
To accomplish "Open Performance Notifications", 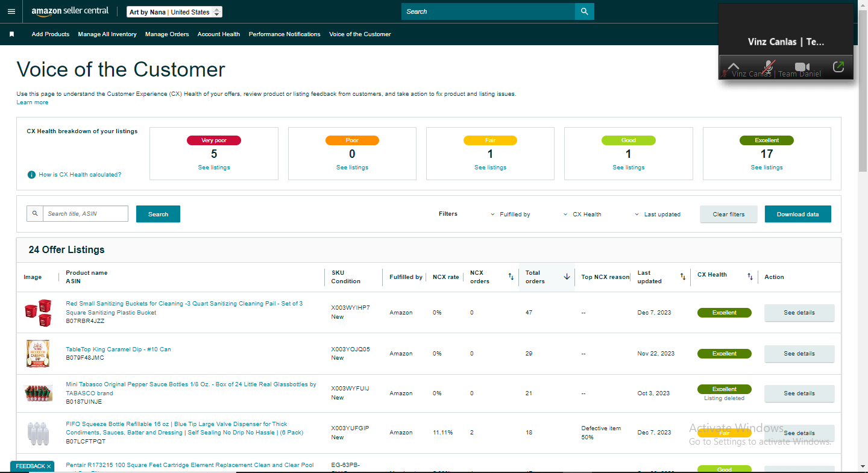I will click(285, 34).
